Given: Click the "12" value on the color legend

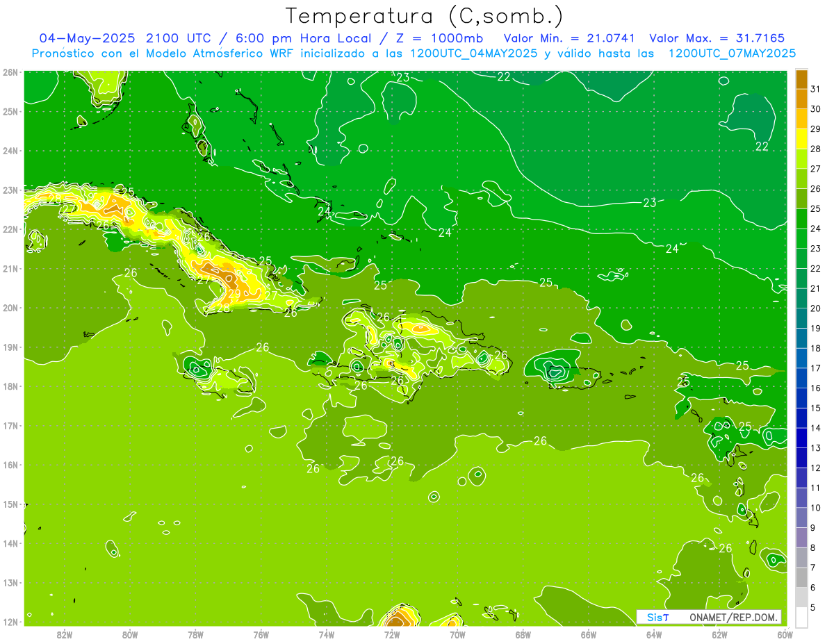Looking at the screenshot, I should click(x=816, y=468).
